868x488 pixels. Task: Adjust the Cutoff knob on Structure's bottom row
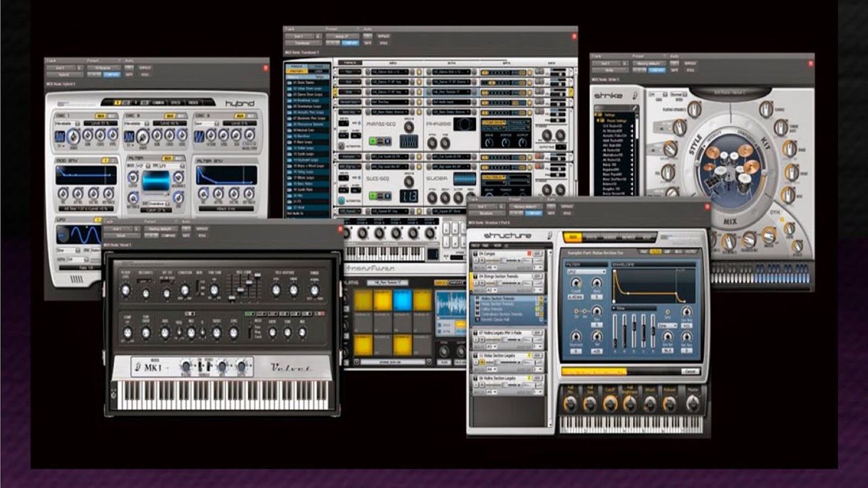point(610,403)
